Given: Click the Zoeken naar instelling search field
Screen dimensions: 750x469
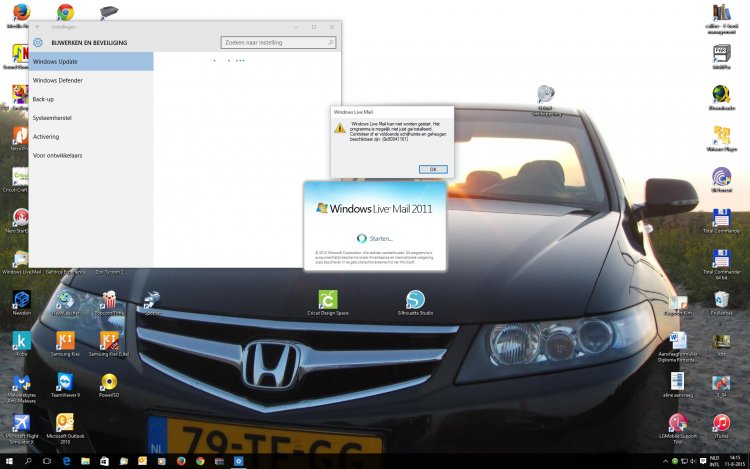Looking at the screenshot, I should [277, 43].
